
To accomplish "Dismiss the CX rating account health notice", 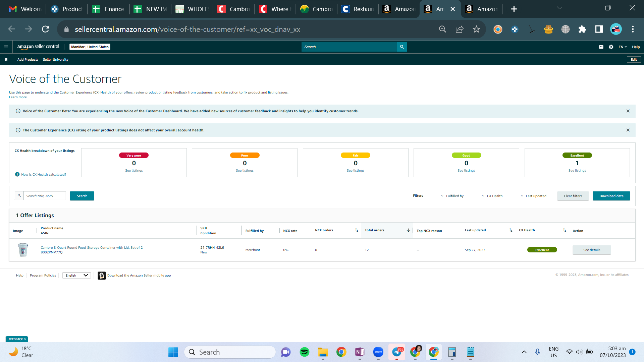I will coord(628,130).
